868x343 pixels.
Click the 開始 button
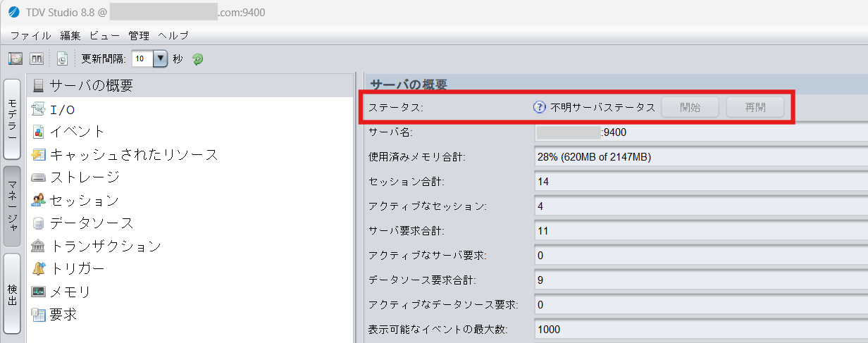point(690,108)
